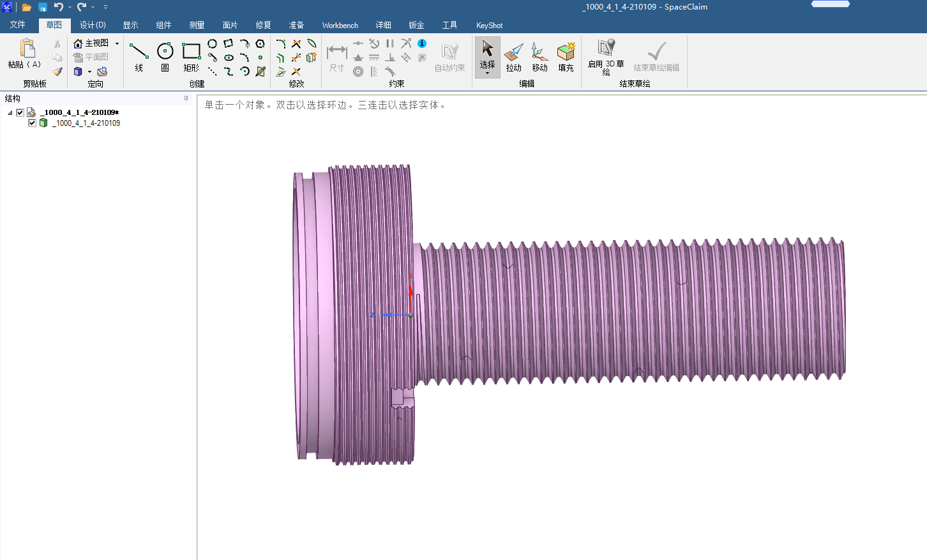Open the KeyShot ribbon tab

pos(489,26)
